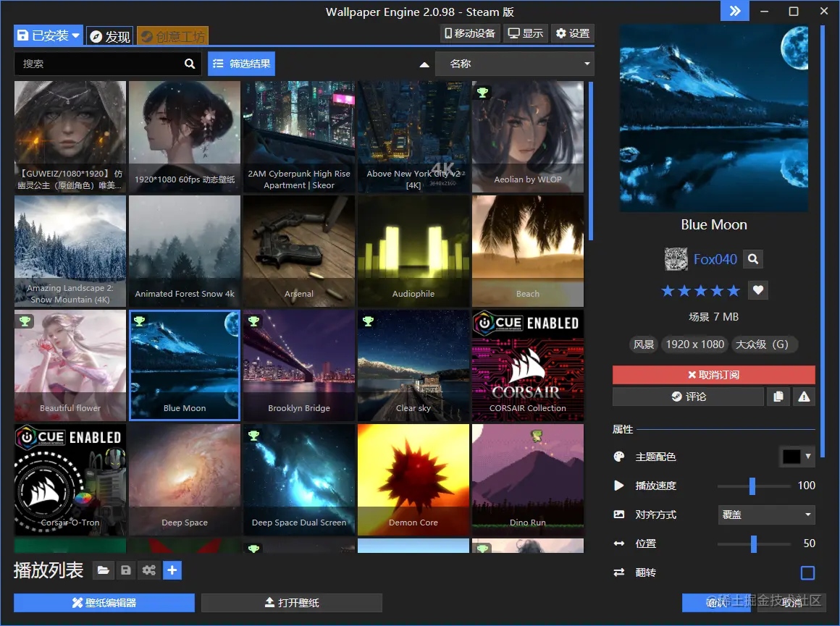The height and width of the screenshot is (626, 840).
Task: Open the mobile devices (移动设备) menu
Action: pyautogui.click(x=470, y=33)
